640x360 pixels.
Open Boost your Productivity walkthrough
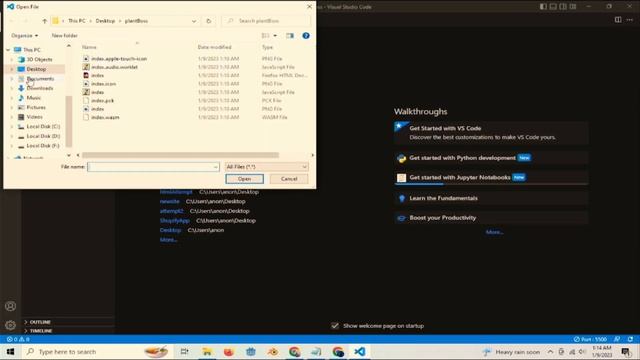coord(491,218)
